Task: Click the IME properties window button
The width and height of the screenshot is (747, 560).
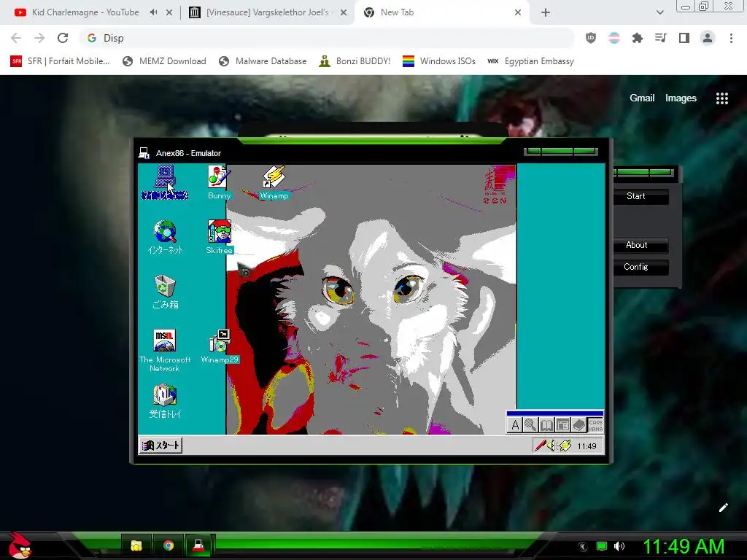Action: point(562,425)
